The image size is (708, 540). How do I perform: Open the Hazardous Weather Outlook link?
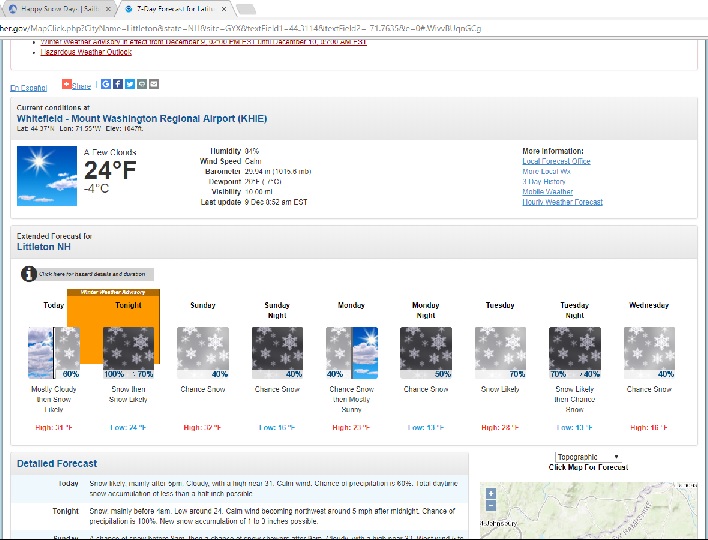[x=86, y=52]
